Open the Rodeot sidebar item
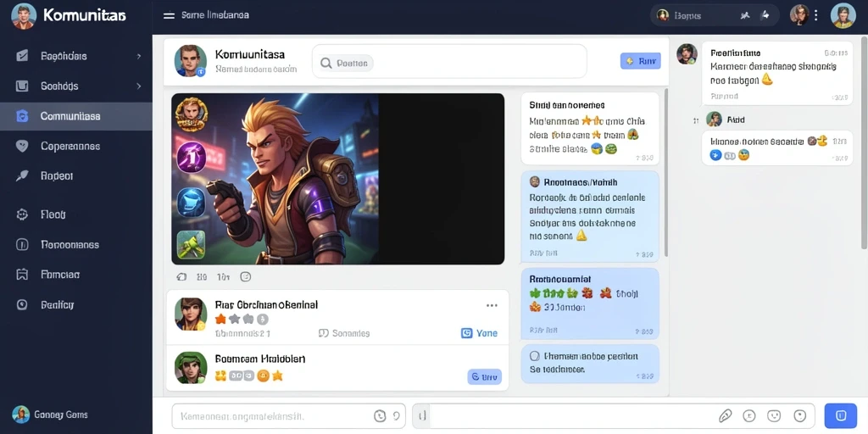Image resolution: width=868 pixels, height=434 pixels. pyautogui.click(x=75, y=176)
